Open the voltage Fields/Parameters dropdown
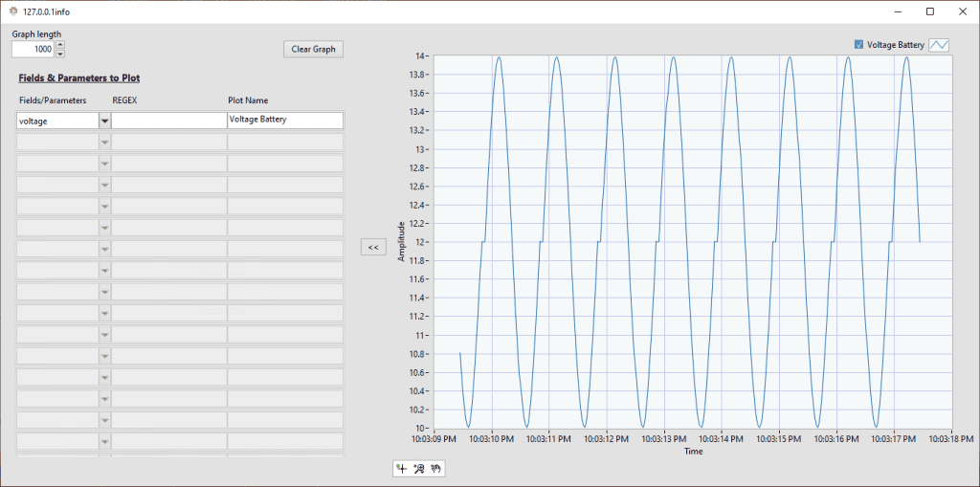Screen dimensions: 980x487 pos(104,121)
